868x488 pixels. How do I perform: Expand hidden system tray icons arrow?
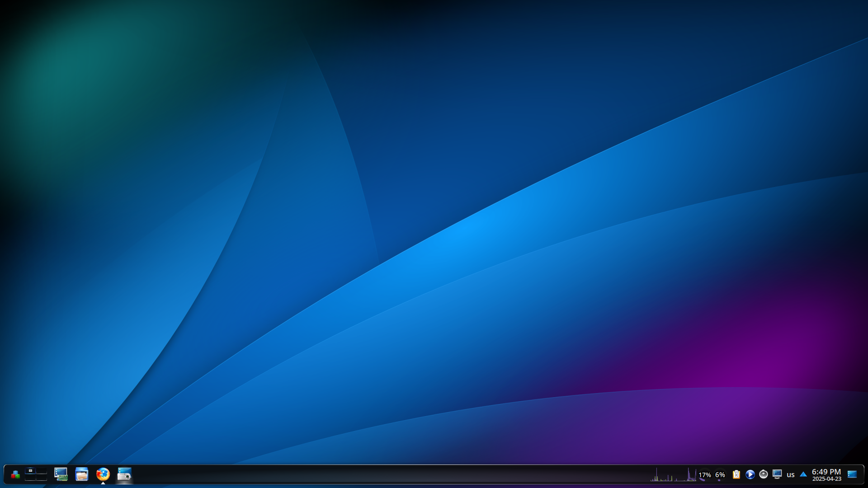[803, 474]
